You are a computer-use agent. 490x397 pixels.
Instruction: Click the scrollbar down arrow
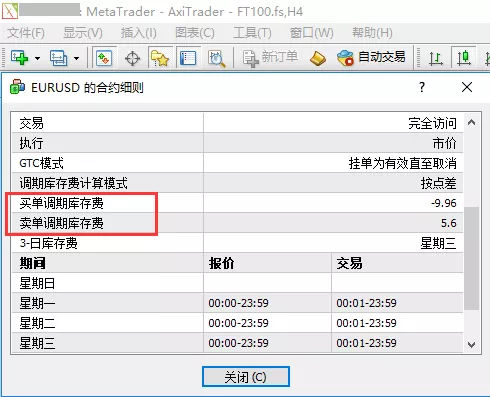[x=471, y=344]
